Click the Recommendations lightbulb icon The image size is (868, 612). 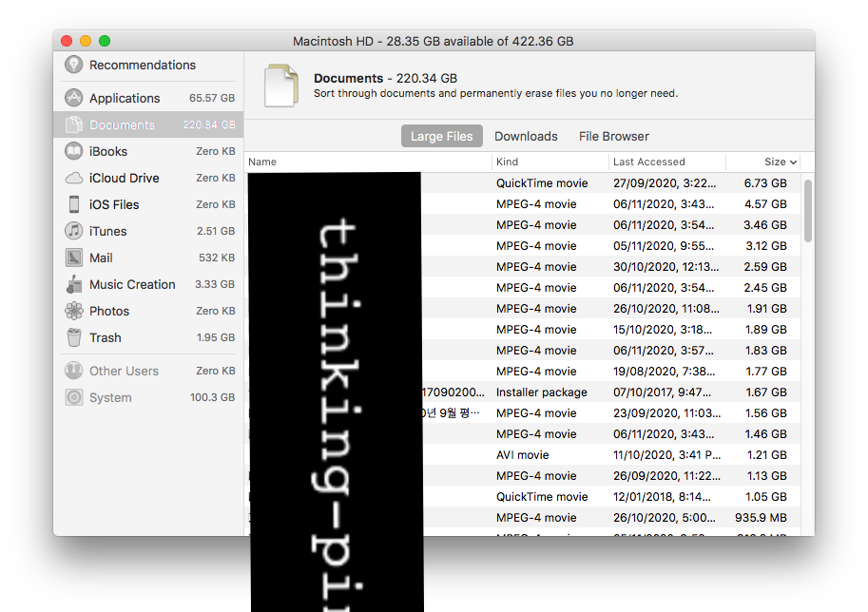click(73, 65)
